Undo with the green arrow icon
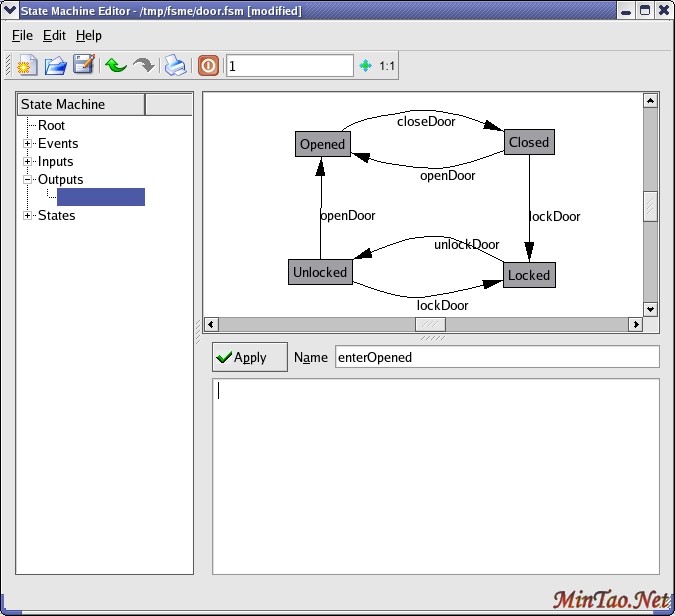Screen dimensions: 675x616 pos(115,66)
